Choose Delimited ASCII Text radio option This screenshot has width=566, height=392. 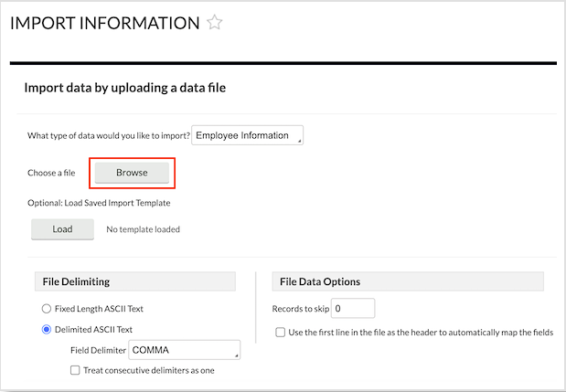pos(47,329)
